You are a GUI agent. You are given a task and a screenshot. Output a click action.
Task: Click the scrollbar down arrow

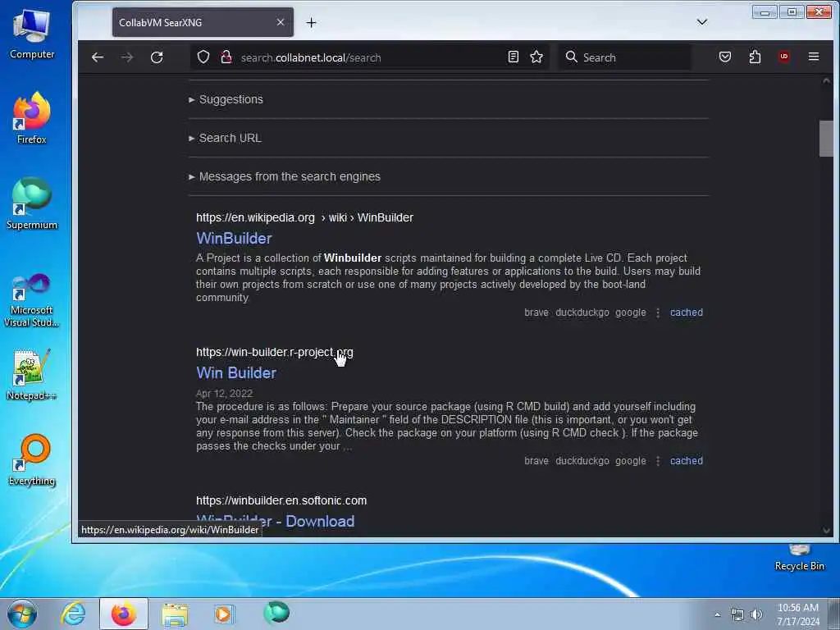tap(825, 531)
